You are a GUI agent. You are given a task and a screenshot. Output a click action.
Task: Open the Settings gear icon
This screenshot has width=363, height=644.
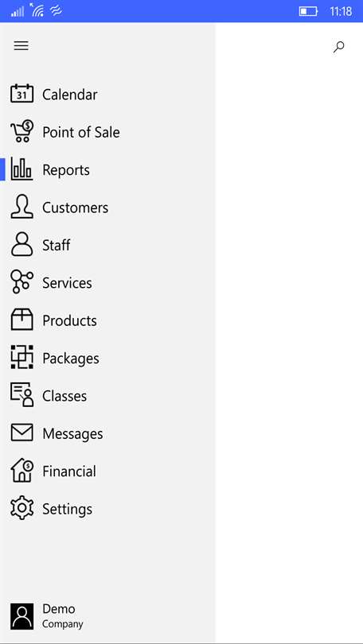click(21, 509)
